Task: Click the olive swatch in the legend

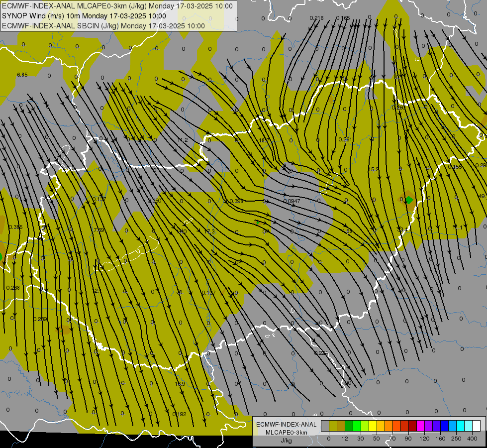Action: [333, 426]
